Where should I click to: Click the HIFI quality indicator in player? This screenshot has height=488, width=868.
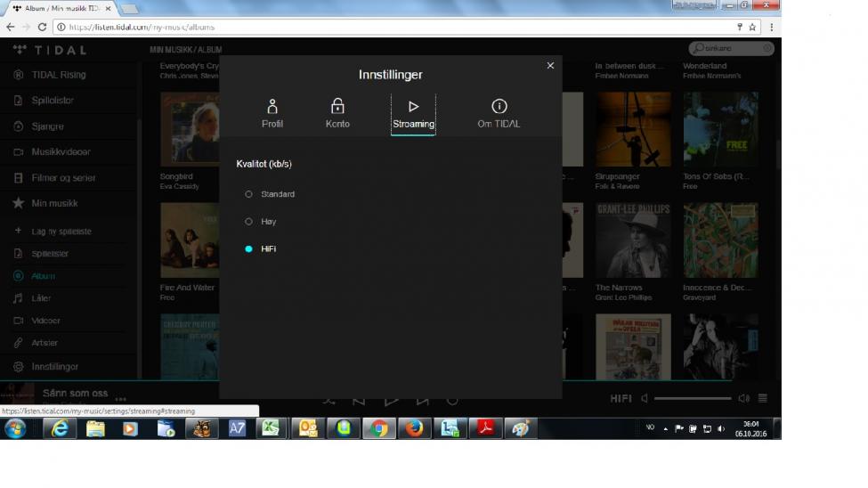621,398
